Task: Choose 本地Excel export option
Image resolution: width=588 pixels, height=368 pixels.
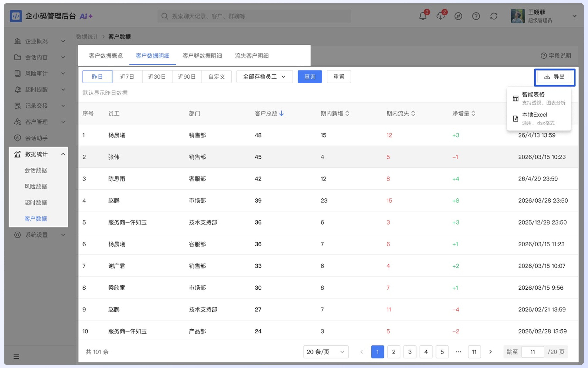Action: pyautogui.click(x=539, y=119)
